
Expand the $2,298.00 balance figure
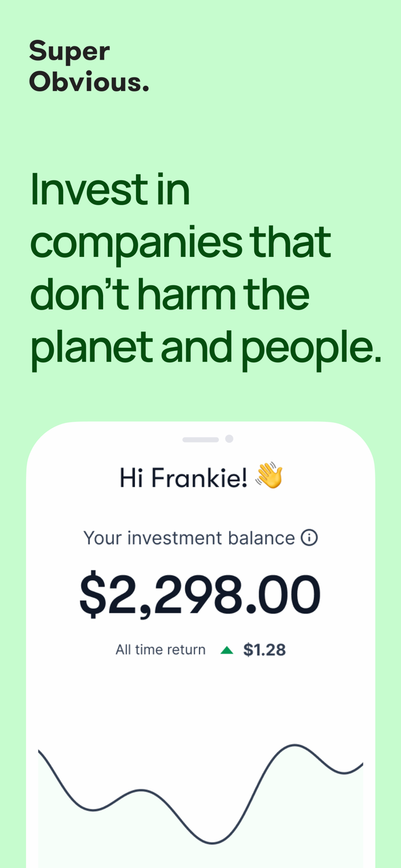[x=200, y=591]
